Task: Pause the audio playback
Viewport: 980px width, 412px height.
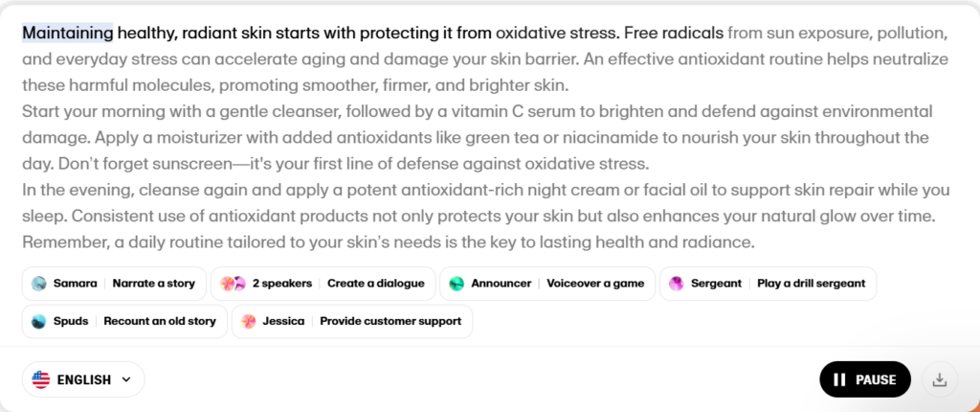Action: click(865, 379)
